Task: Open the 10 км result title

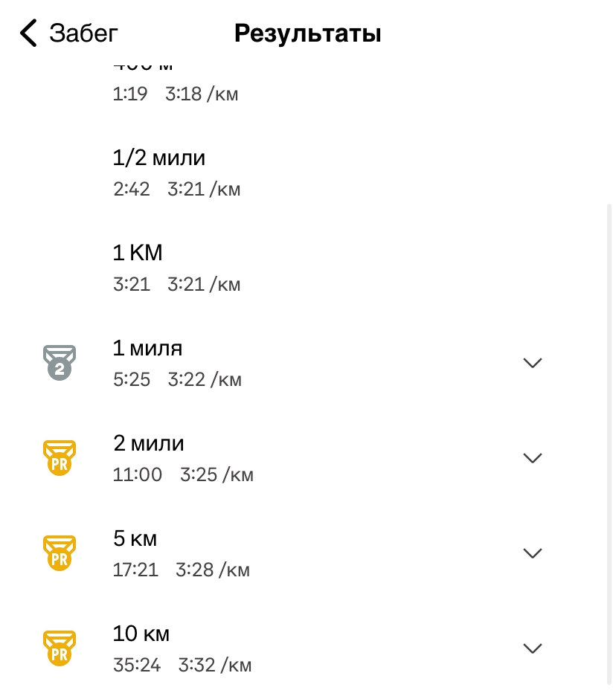Action: click(x=141, y=634)
